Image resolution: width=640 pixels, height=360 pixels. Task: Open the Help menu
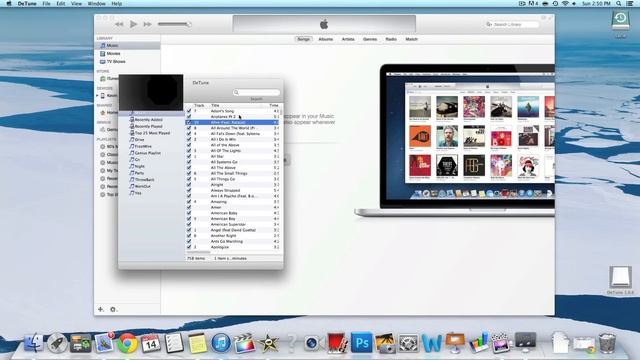coord(117,3)
